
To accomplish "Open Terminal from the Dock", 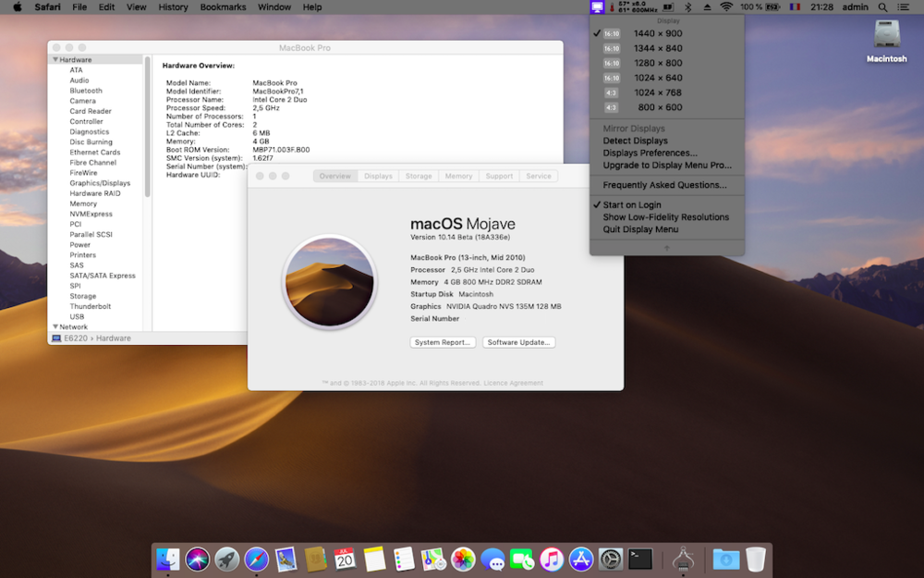I will pos(640,559).
